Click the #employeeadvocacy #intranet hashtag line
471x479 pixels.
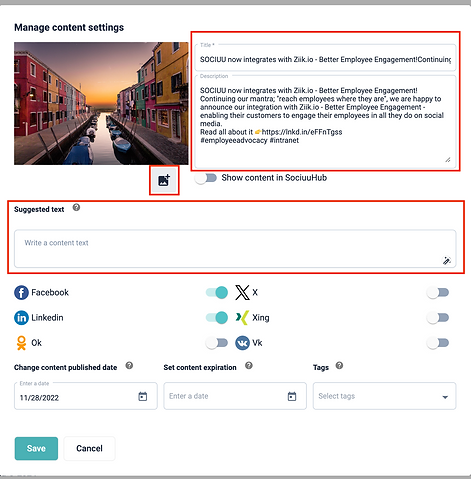pyautogui.click(x=249, y=140)
